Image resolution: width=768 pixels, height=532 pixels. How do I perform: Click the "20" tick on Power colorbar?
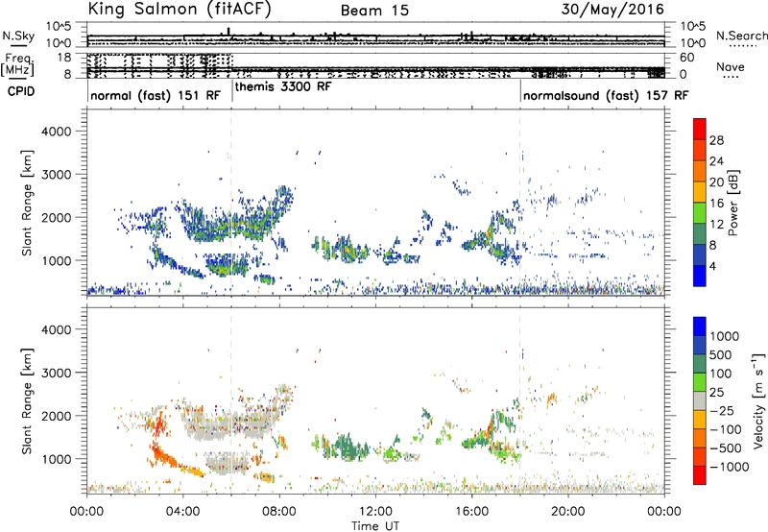[x=716, y=182]
